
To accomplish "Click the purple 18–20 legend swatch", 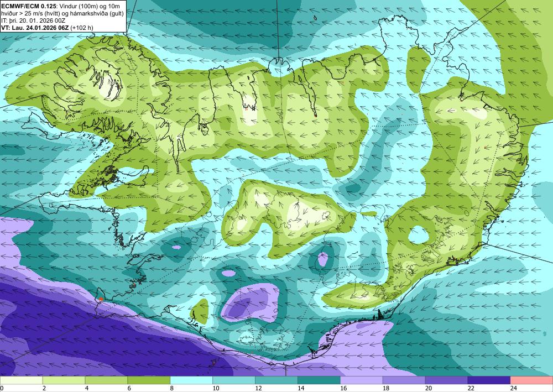I will point(404,380).
